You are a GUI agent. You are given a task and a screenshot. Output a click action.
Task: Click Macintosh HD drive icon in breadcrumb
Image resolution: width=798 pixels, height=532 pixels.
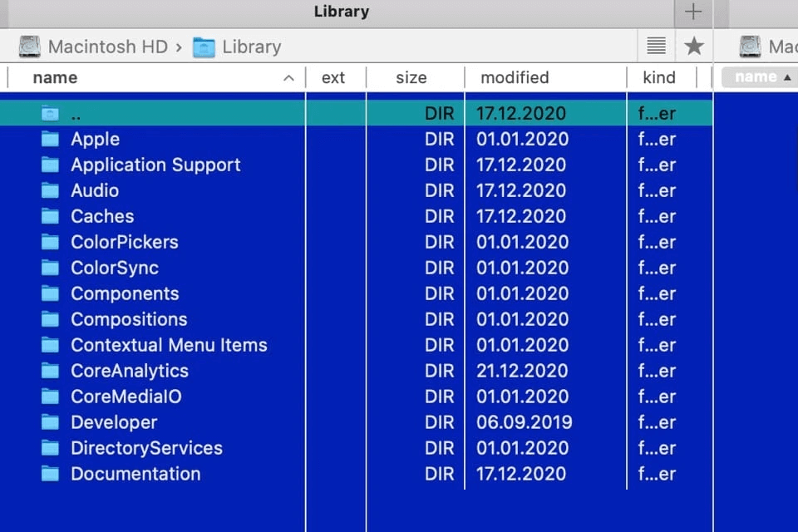30,47
